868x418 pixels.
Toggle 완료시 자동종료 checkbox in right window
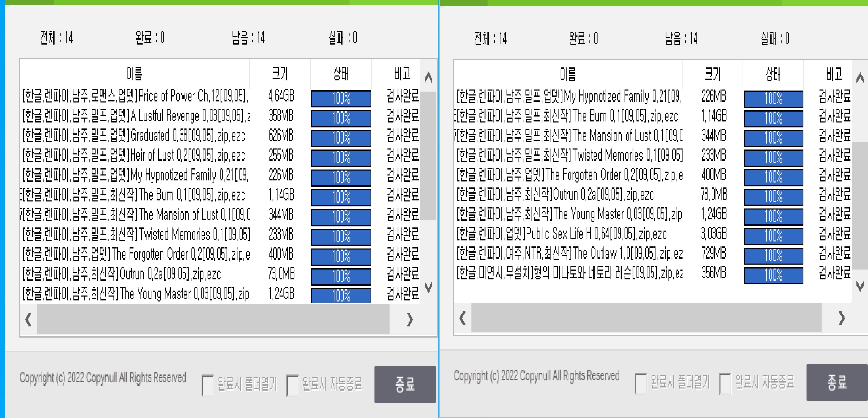(x=725, y=383)
